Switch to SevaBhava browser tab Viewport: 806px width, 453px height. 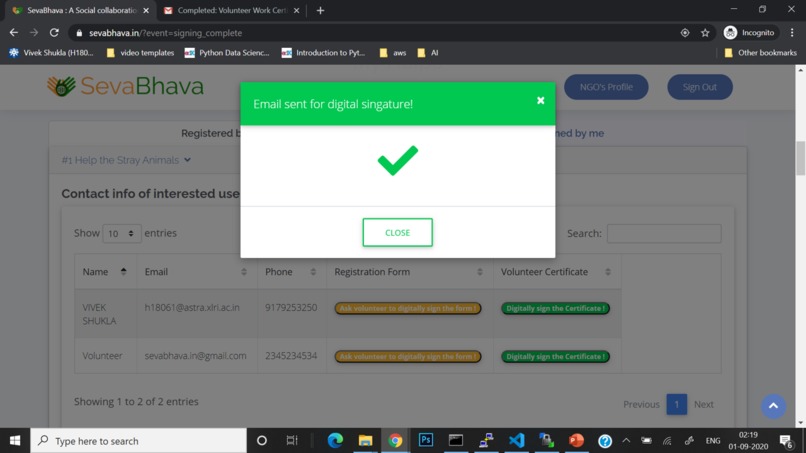point(80,10)
